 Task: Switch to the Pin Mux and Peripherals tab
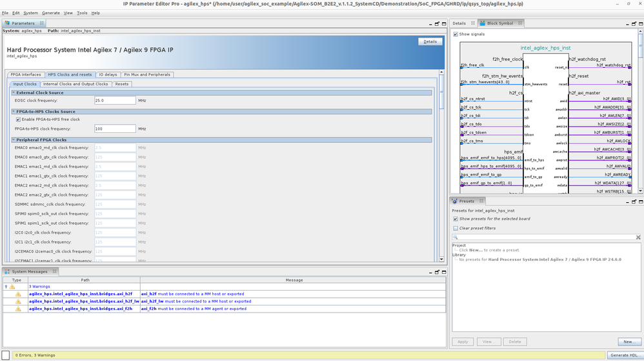[147, 74]
